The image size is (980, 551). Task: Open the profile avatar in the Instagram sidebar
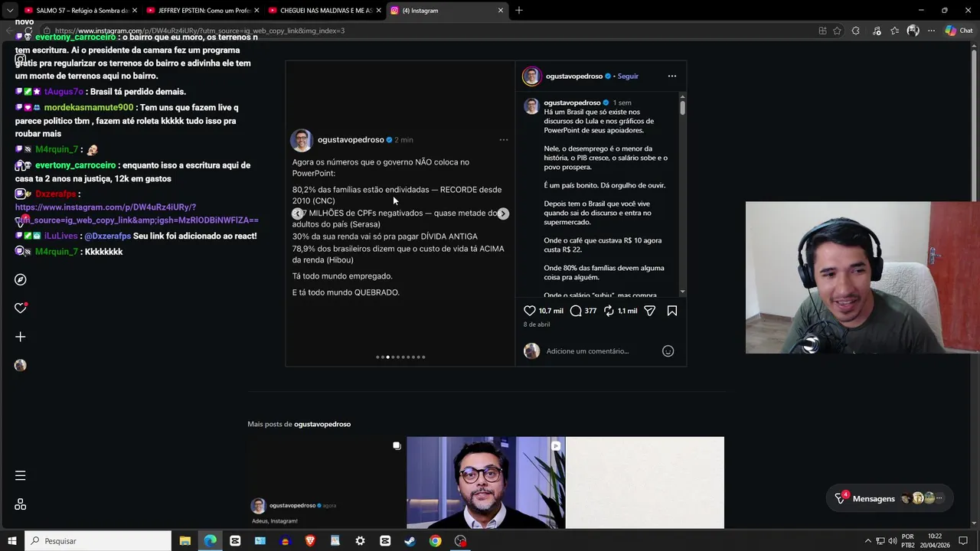[x=21, y=365]
